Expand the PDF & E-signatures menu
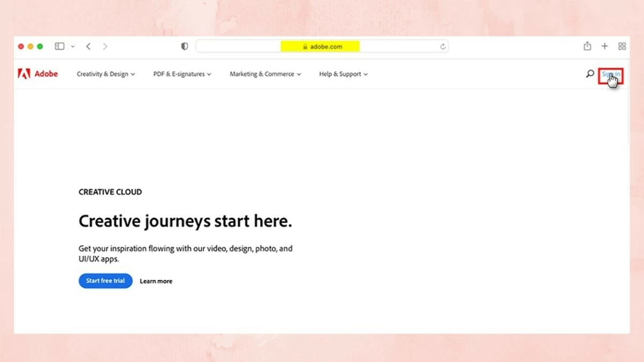The height and width of the screenshot is (362, 644). 182,74
